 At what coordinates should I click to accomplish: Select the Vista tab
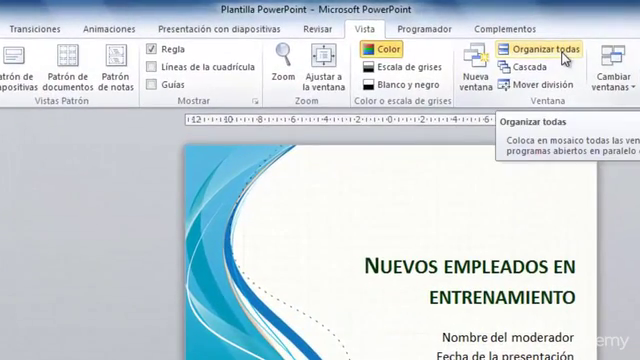click(x=364, y=29)
